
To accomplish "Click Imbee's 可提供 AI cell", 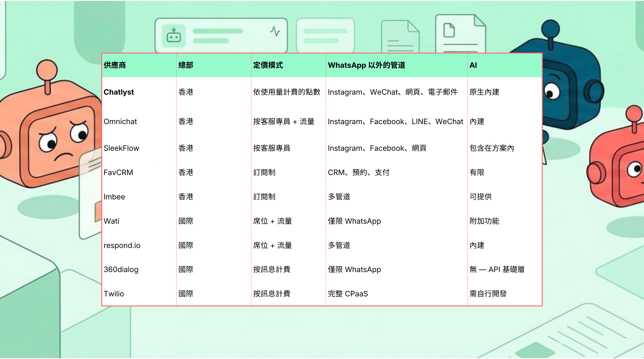I will point(505,197).
